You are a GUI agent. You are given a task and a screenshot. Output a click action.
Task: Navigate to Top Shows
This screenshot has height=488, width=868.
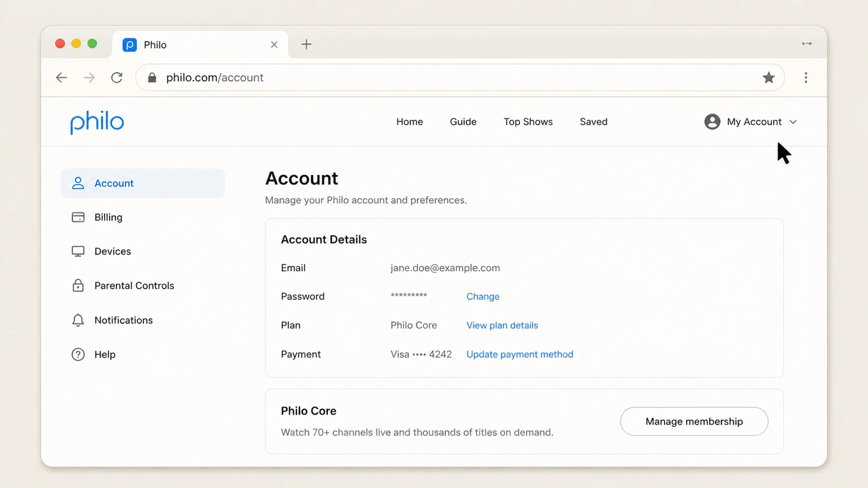tap(528, 122)
